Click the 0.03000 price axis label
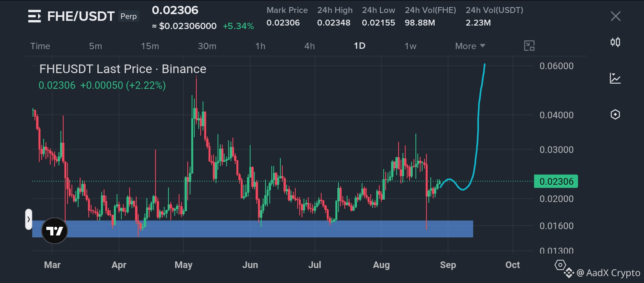The image size is (644, 283). 556,150
